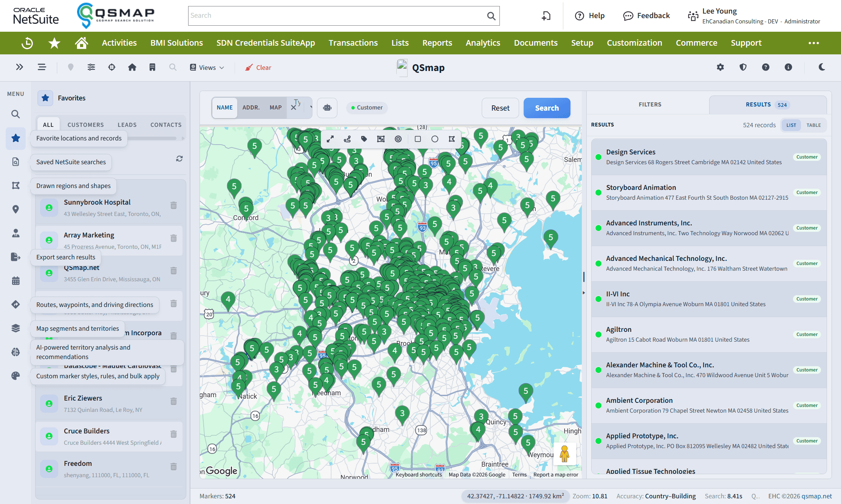Image resolution: width=841 pixels, height=504 pixels.
Task: Expand map to fullscreen with arrows icon
Action: coord(330,139)
